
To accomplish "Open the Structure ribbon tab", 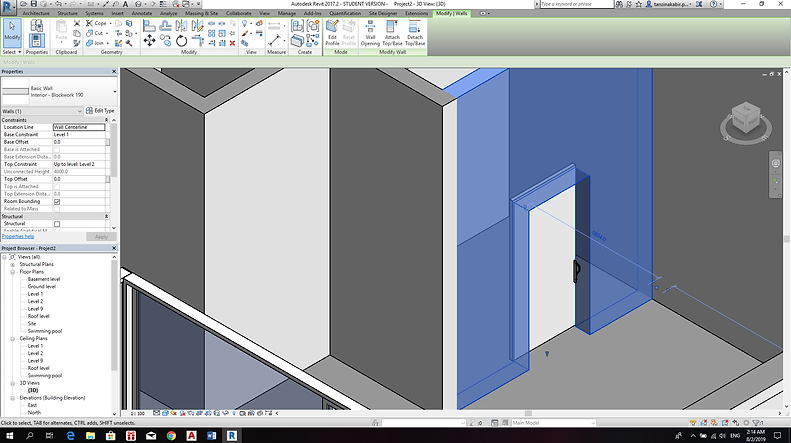I will click(68, 14).
